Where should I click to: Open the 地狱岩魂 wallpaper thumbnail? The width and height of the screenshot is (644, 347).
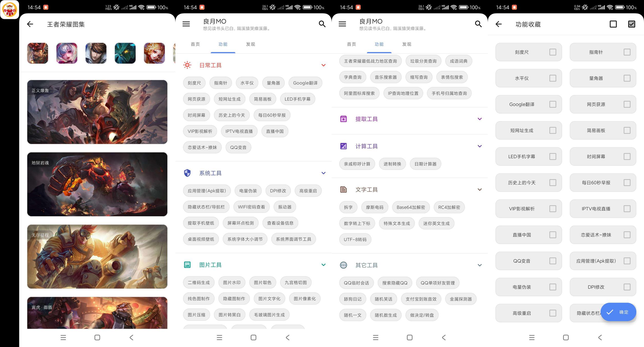97,184
